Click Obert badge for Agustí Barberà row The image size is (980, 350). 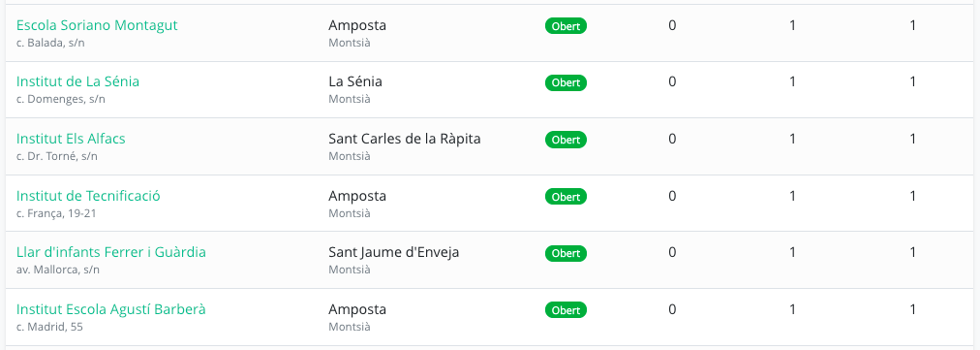tap(567, 310)
